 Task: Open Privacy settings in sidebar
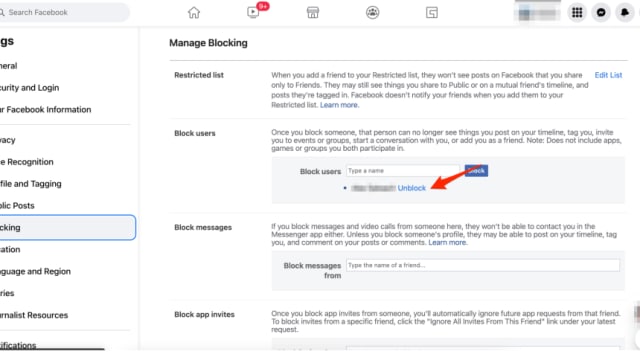(x=8, y=140)
